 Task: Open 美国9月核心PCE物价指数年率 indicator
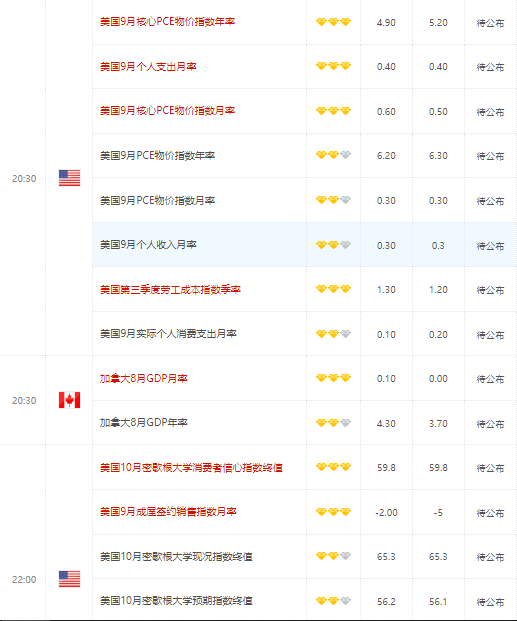point(167,22)
